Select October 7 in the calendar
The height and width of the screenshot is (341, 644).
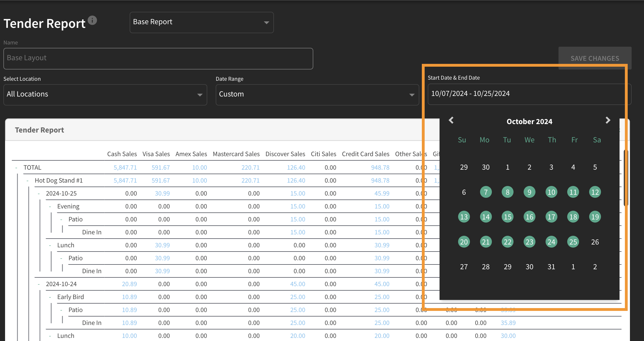pyautogui.click(x=486, y=192)
